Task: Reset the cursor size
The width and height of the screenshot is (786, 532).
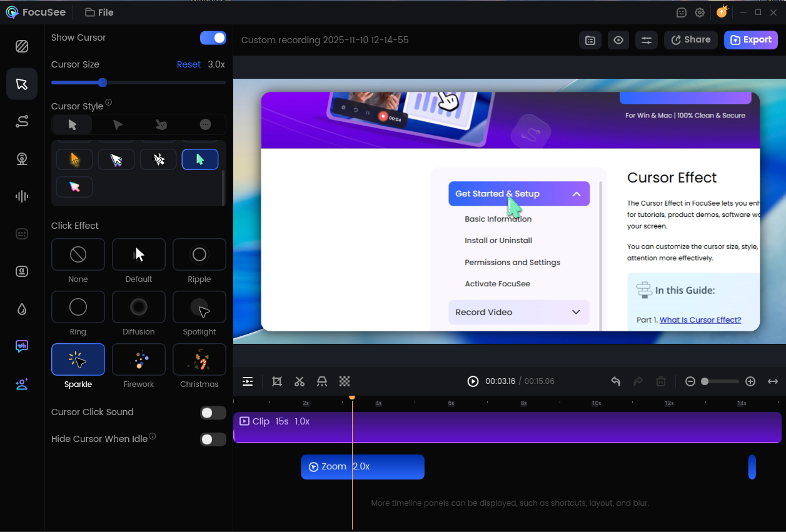Action: tap(188, 64)
